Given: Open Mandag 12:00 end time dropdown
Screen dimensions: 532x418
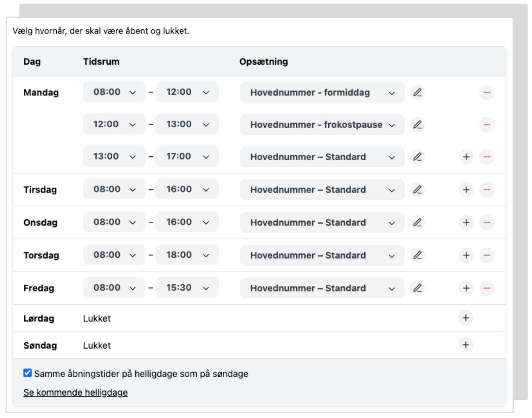Looking at the screenshot, I should [x=187, y=92].
